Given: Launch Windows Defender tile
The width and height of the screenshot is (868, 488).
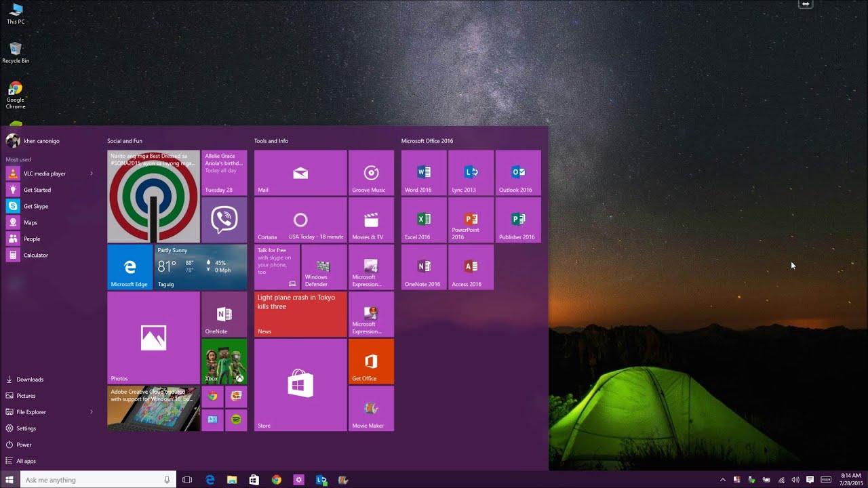Looking at the screenshot, I should tap(323, 267).
